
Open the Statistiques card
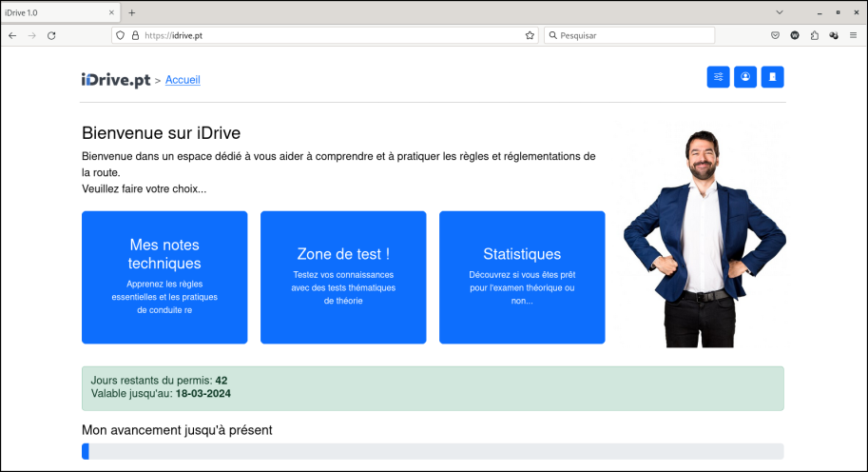(x=522, y=277)
